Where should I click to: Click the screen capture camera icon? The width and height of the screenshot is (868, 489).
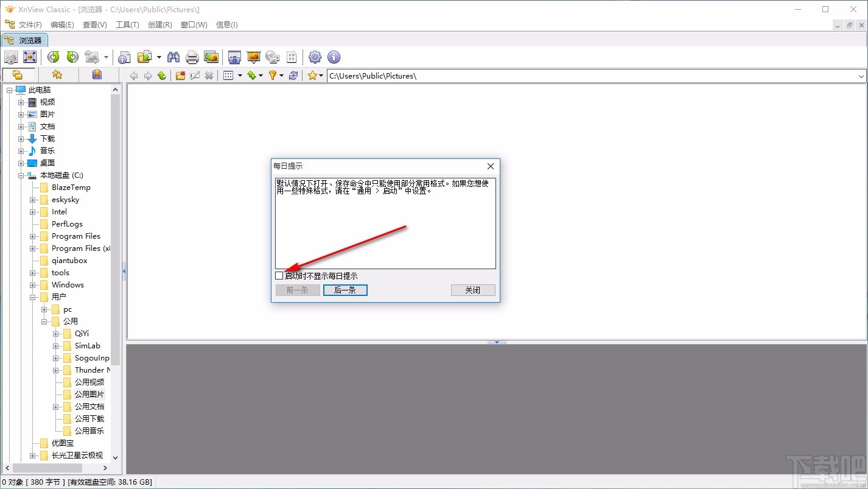click(234, 57)
